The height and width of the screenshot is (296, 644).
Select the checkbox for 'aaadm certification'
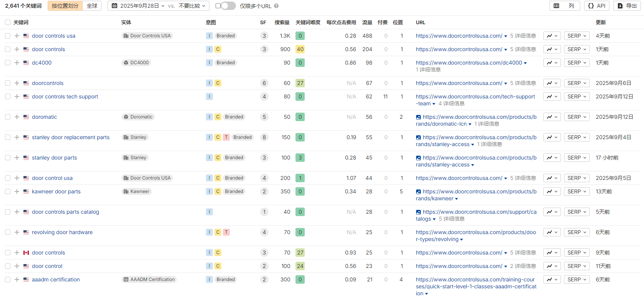coord(8,279)
